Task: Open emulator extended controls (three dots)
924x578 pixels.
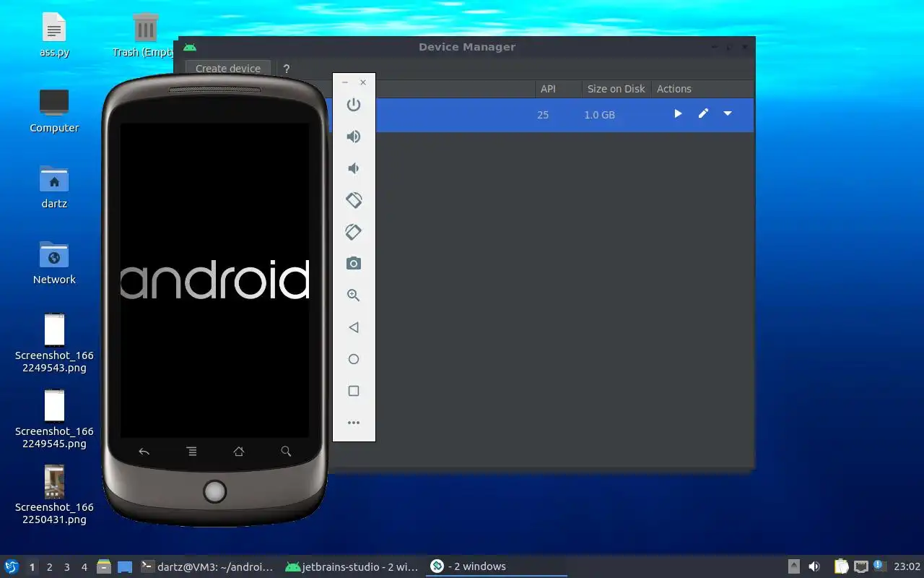Action: click(354, 423)
